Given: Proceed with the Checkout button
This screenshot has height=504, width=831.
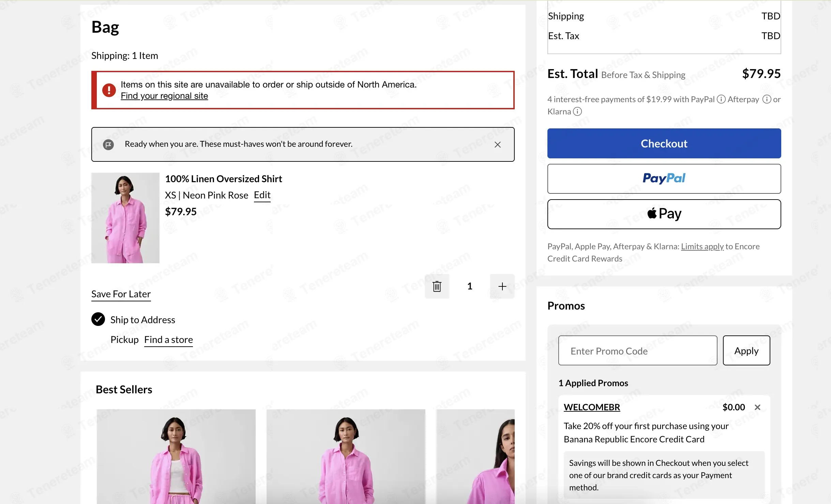Looking at the screenshot, I should pyautogui.click(x=664, y=143).
